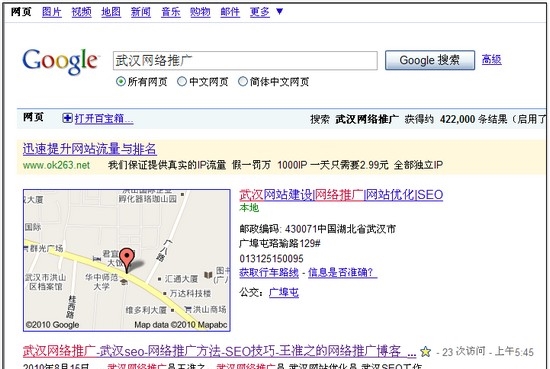The width and height of the screenshot is (550, 369).
Task: Open the 新闻 tab
Action: tap(141, 12)
